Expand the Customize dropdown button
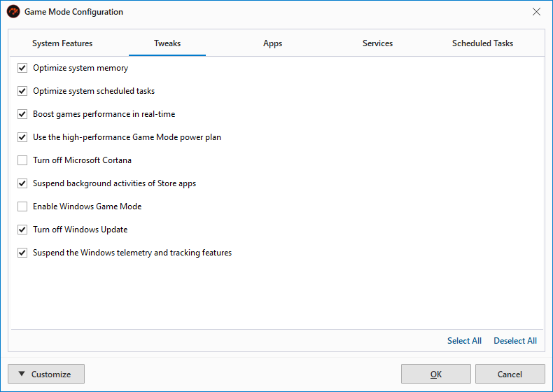Image resolution: width=553 pixels, height=392 pixels. pyautogui.click(x=46, y=374)
